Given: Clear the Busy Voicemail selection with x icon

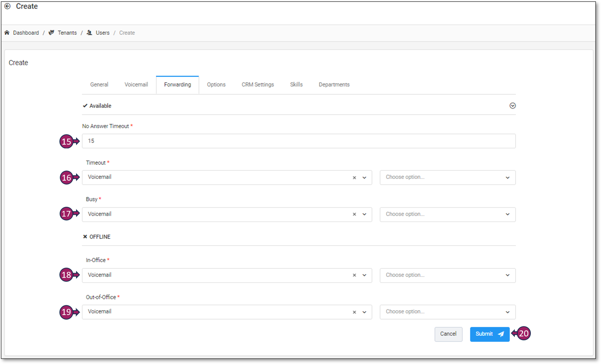Looking at the screenshot, I should pos(354,215).
